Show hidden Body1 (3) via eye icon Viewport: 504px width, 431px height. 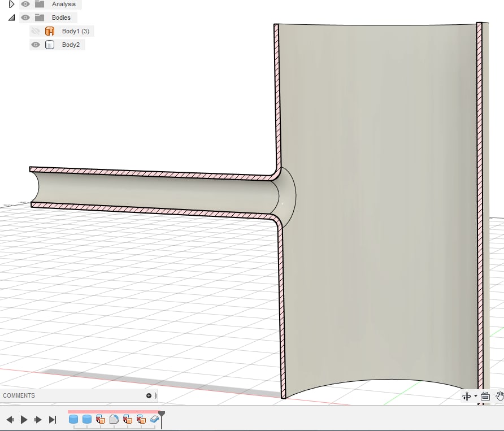click(36, 31)
